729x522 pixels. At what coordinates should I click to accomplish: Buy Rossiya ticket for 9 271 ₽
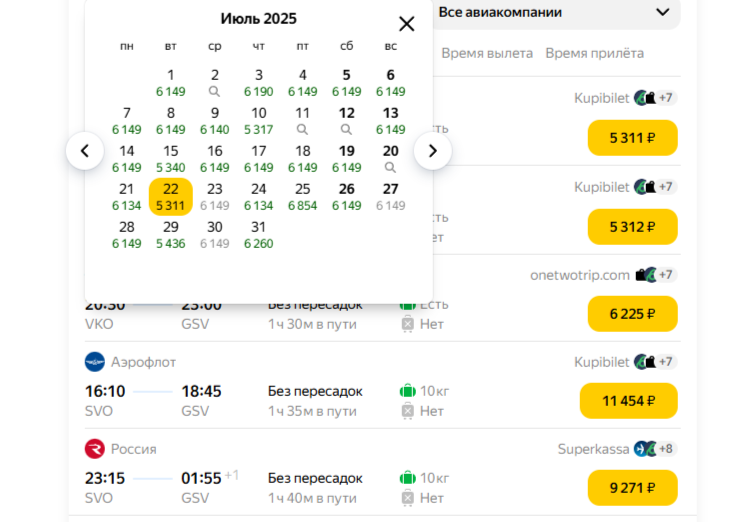[632, 488]
